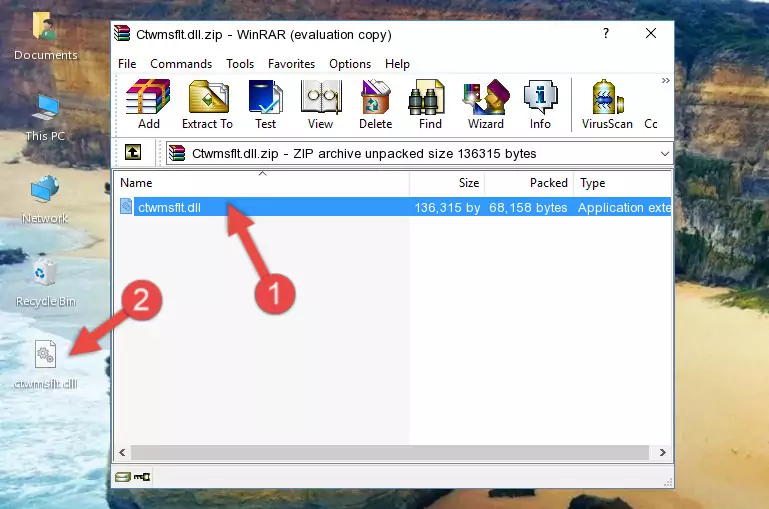Click the Extract To toolbar icon

207,104
